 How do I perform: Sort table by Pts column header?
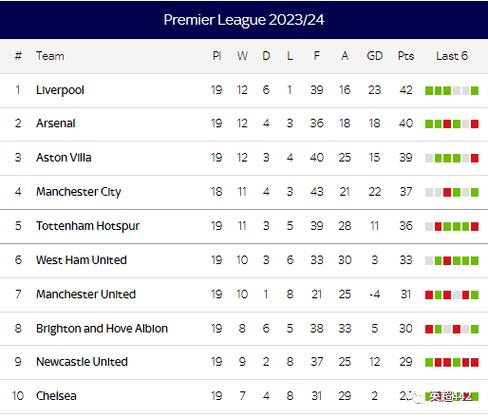(x=406, y=56)
